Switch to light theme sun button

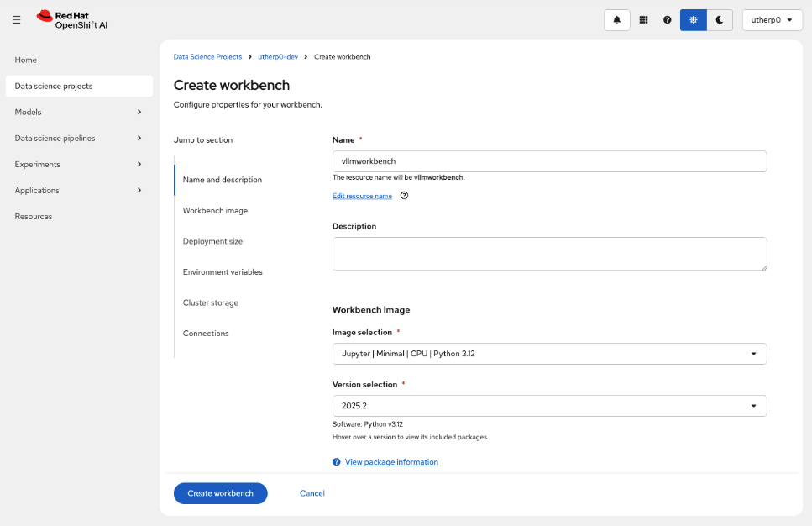pyautogui.click(x=694, y=20)
